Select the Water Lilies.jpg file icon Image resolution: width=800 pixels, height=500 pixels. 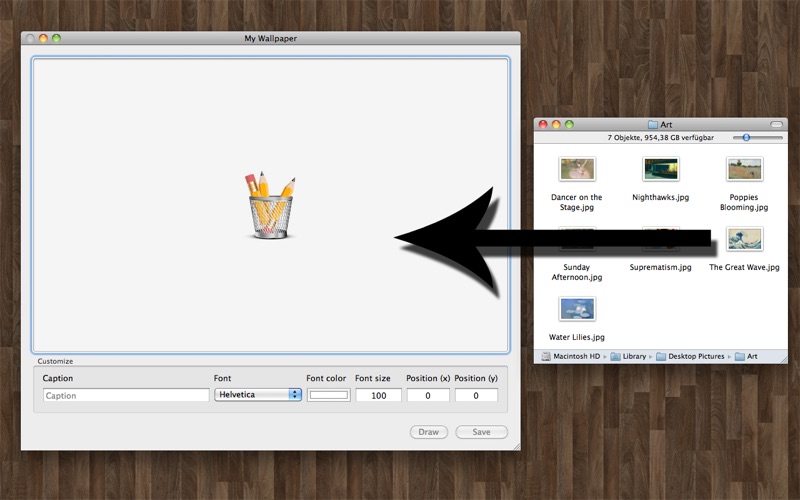[x=577, y=309]
